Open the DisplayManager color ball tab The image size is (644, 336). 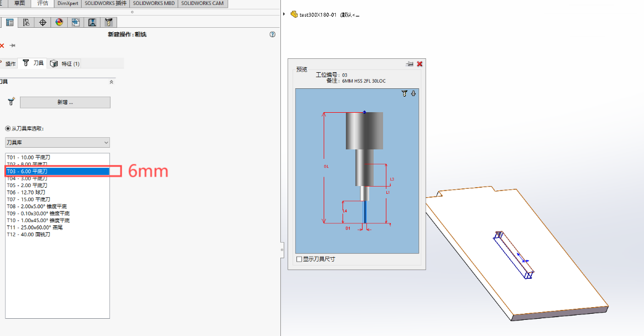[x=59, y=23]
